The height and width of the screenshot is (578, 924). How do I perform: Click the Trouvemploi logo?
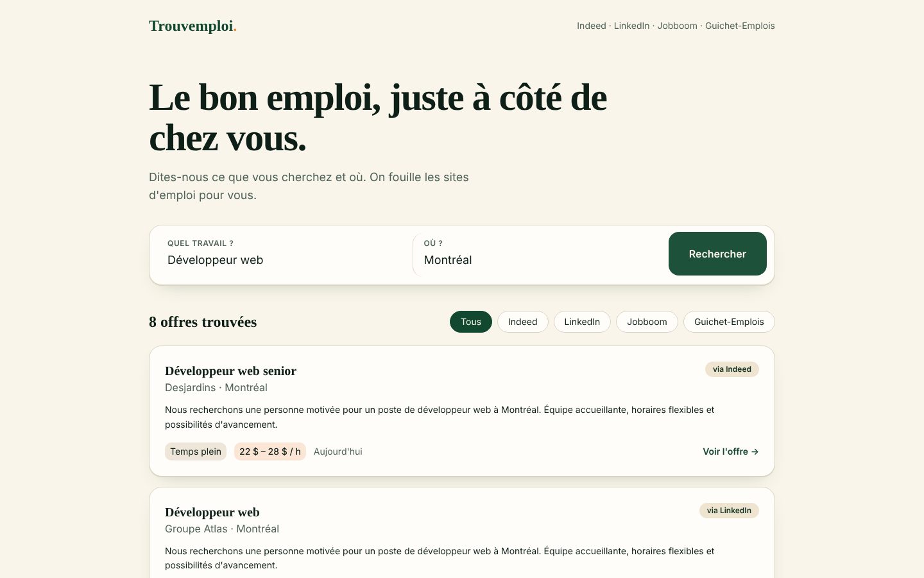tap(193, 26)
